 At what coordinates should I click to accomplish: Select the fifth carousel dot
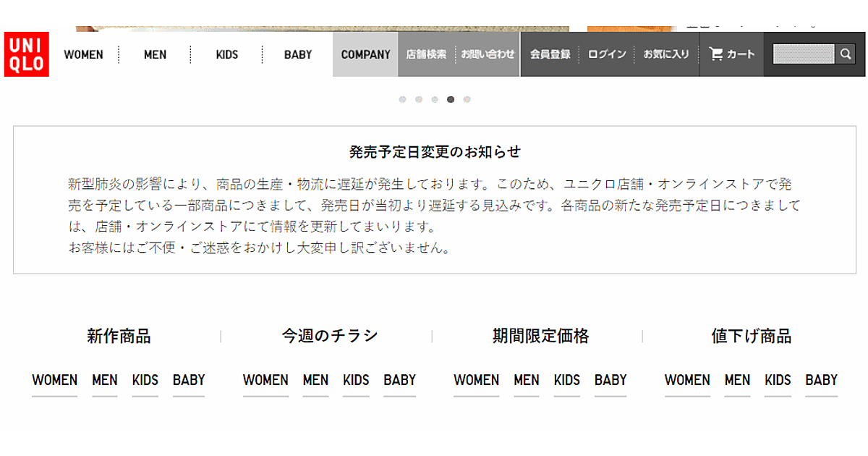[x=467, y=100]
